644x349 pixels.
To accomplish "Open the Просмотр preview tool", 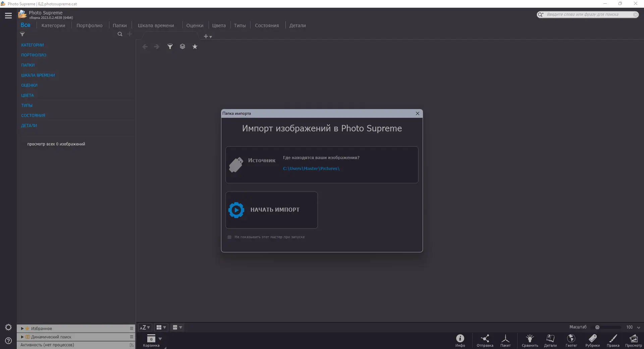I will click(x=634, y=340).
